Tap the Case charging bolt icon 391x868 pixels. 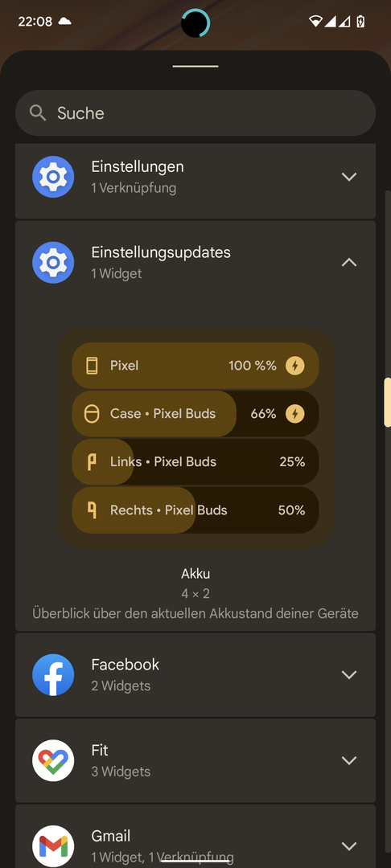coord(295,414)
